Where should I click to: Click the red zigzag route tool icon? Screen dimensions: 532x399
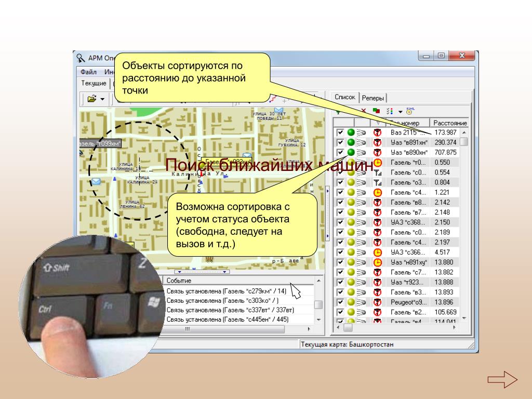273,99
